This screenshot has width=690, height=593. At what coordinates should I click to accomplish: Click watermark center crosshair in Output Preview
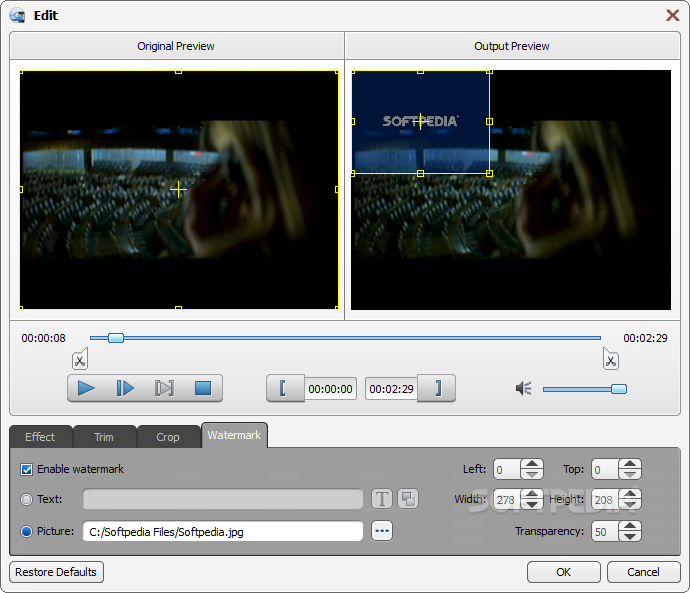coord(421,121)
